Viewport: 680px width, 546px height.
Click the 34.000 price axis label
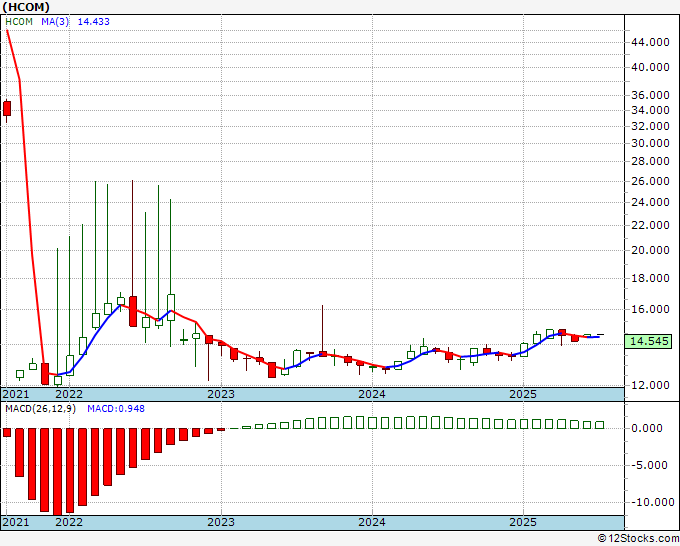(650, 110)
